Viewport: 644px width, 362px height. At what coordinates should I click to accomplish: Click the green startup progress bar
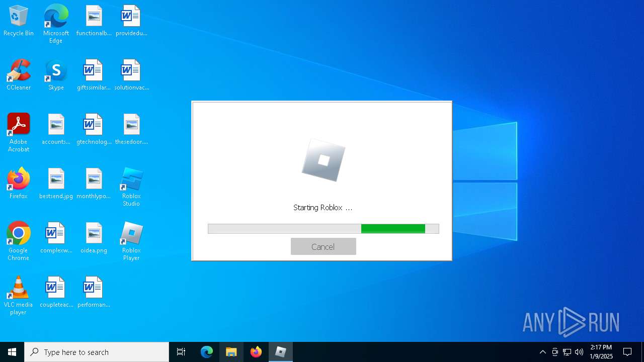coord(324,229)
